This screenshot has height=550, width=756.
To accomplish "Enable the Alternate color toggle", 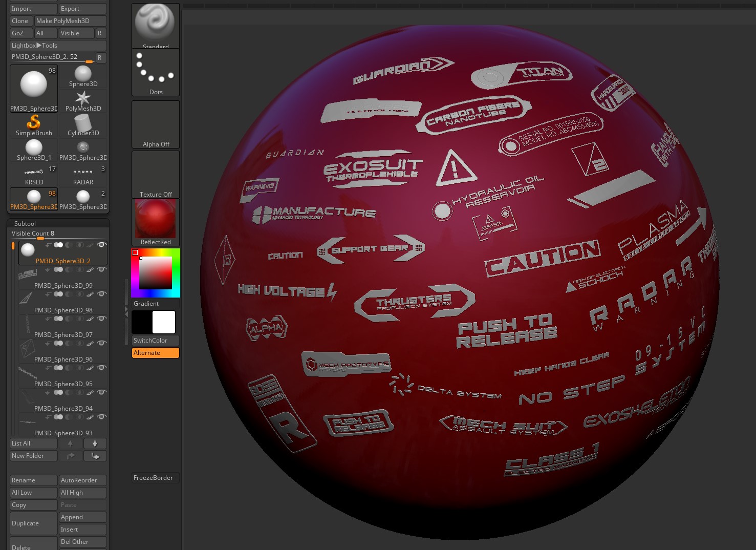I will (x=156, y=353).
